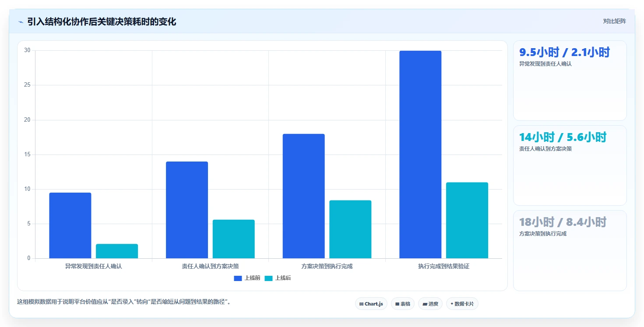Viewport: 644px width, 327px height.
Task: Click the x-axis label 方案决策到执行完成
Action: click(x=327, y=266)
